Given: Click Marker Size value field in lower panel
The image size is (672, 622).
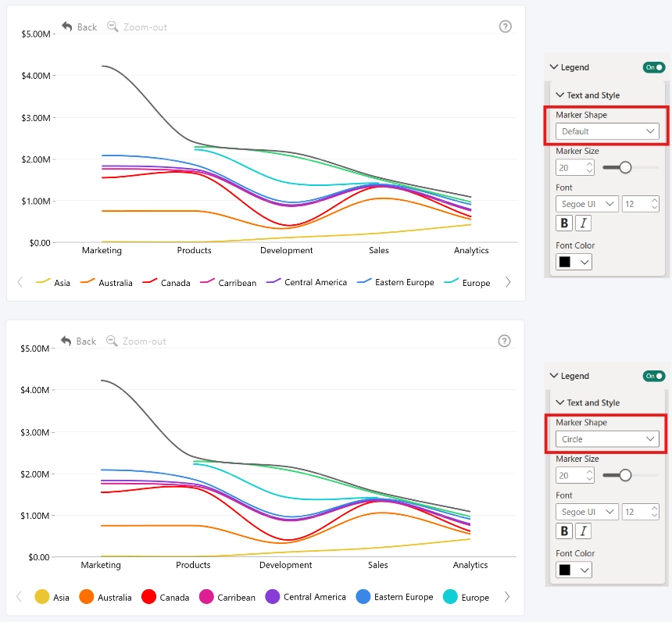Looking at the screenshot, I should tap(574, 475).
